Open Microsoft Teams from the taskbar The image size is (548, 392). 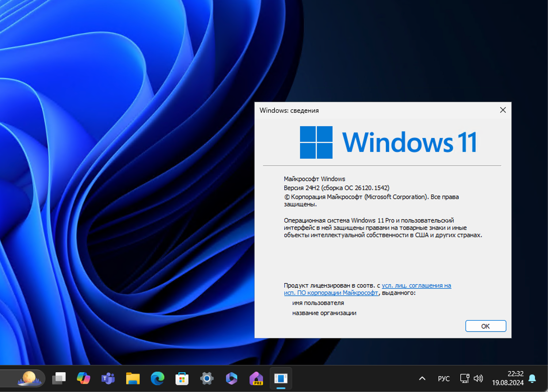(x=109, y=378)
